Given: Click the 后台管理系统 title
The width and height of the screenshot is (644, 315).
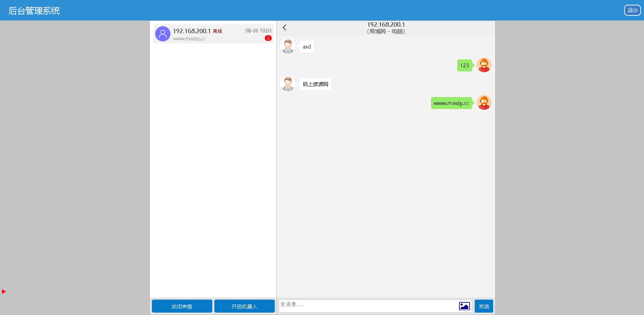Looking at the screenshot, I should pyautogui.click(x=34, y=11).
